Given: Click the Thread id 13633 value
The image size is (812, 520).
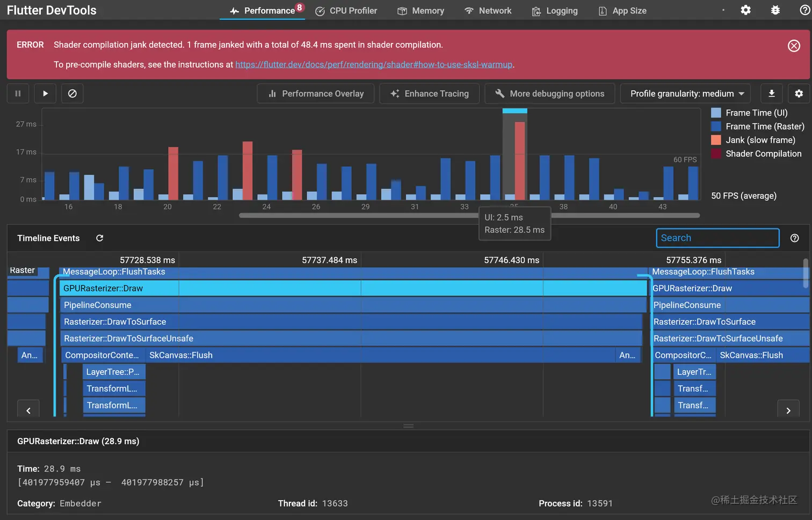Looking at the screenshot, I should tap(335, 503).
